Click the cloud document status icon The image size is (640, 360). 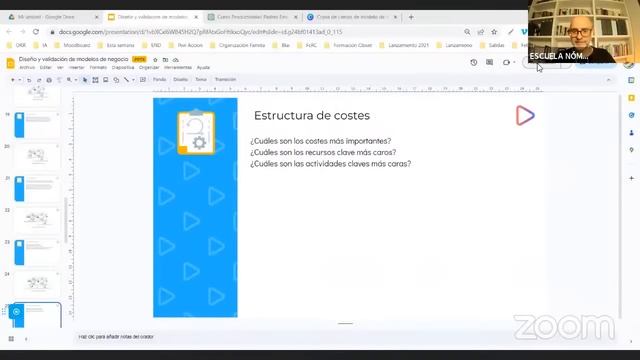click(176, 60)
